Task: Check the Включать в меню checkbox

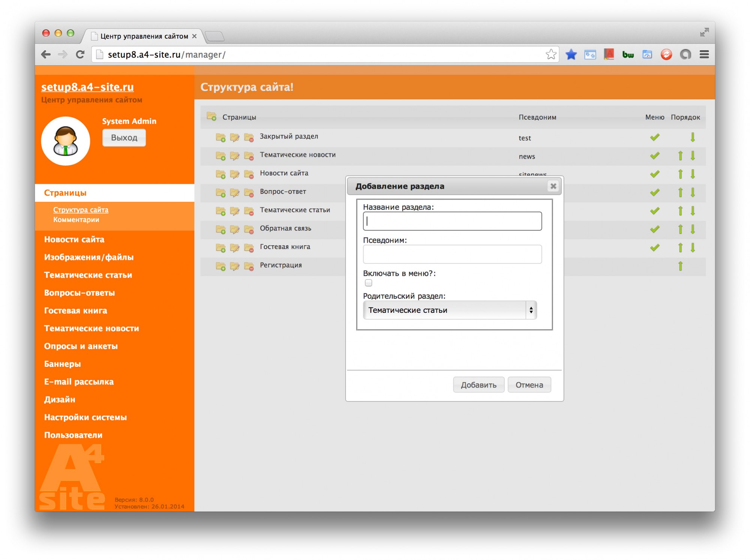Action: pyautogui.click(x=368, y=283)
